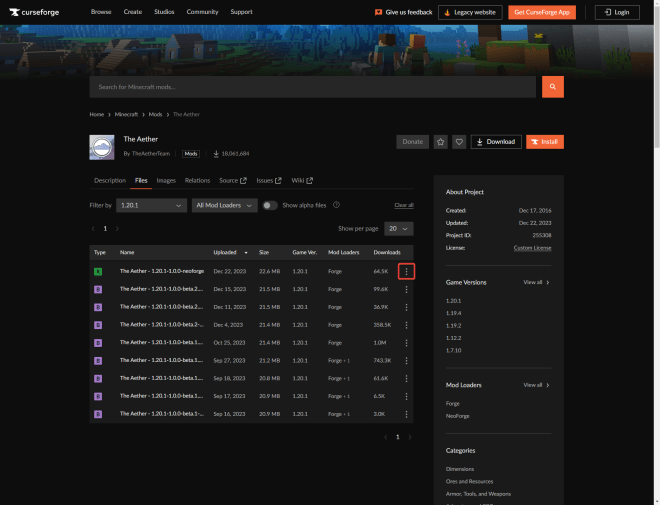Open the 1.20.1 game version filter dropdown

[x=151, y=205]
